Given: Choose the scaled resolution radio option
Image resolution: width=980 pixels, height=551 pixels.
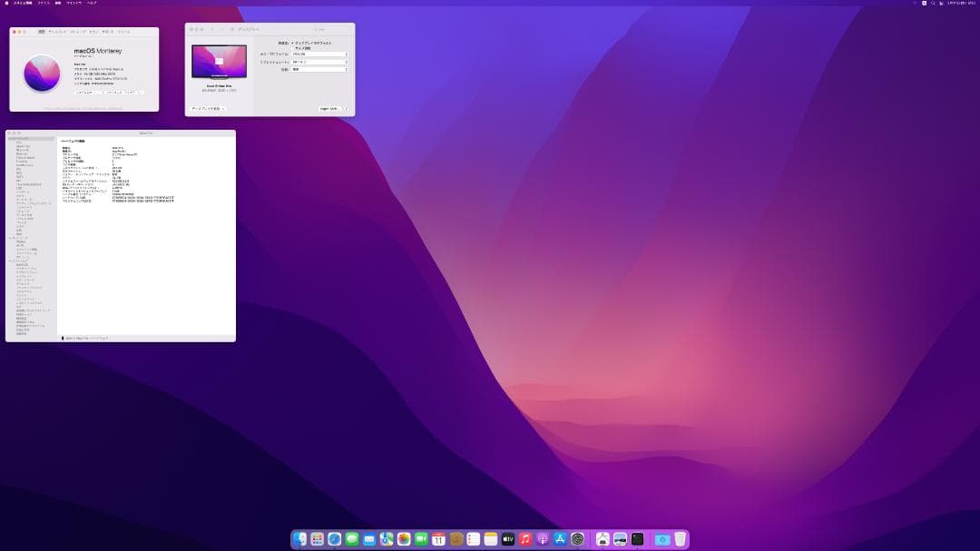Looking at the screenshot, I should coord(292,47).
